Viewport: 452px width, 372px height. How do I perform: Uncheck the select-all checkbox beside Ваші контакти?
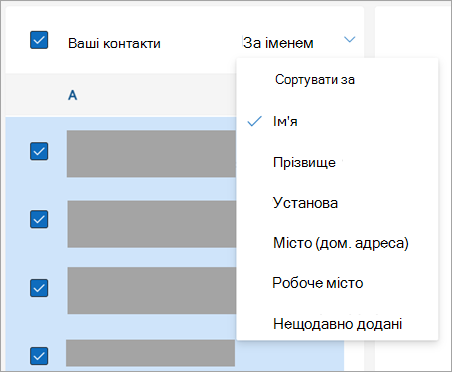coord(39,40)
